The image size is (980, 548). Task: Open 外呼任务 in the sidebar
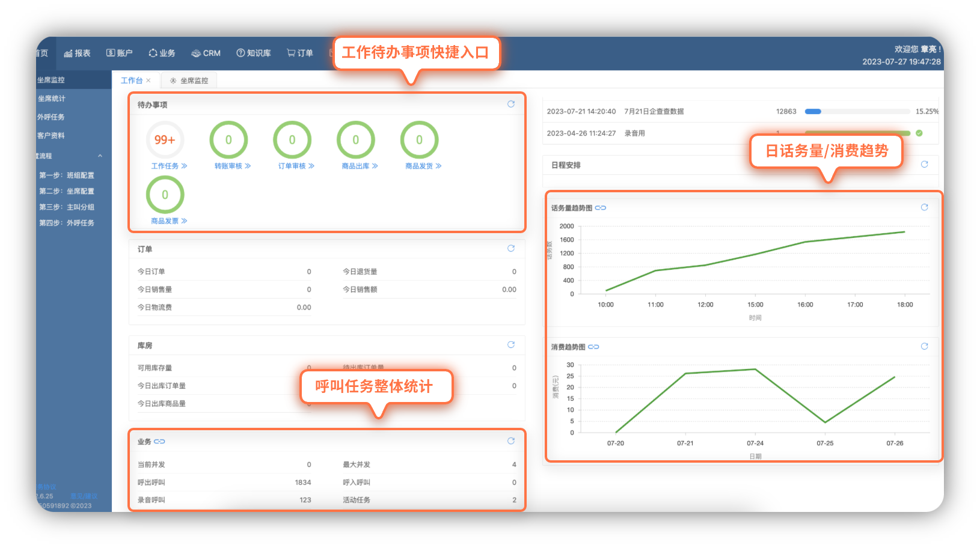51,117
